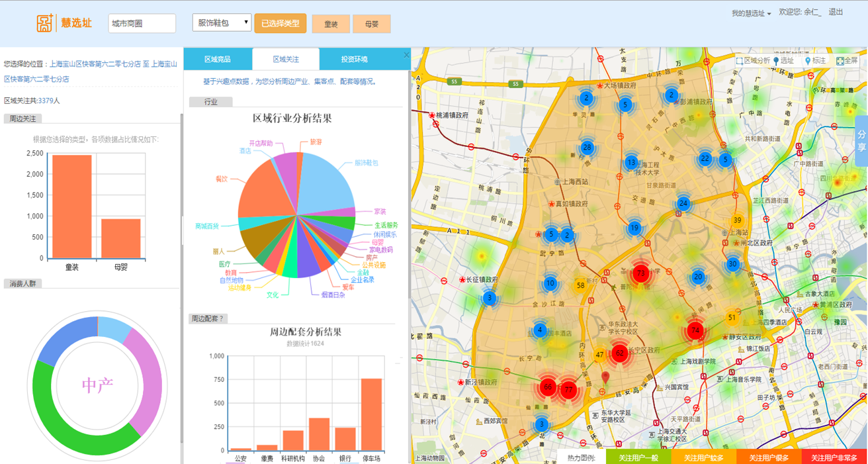Viewport: 868px width, 464px height.
Task: Click the 慧选址 orange logo icon
Action: click(46, 23)
